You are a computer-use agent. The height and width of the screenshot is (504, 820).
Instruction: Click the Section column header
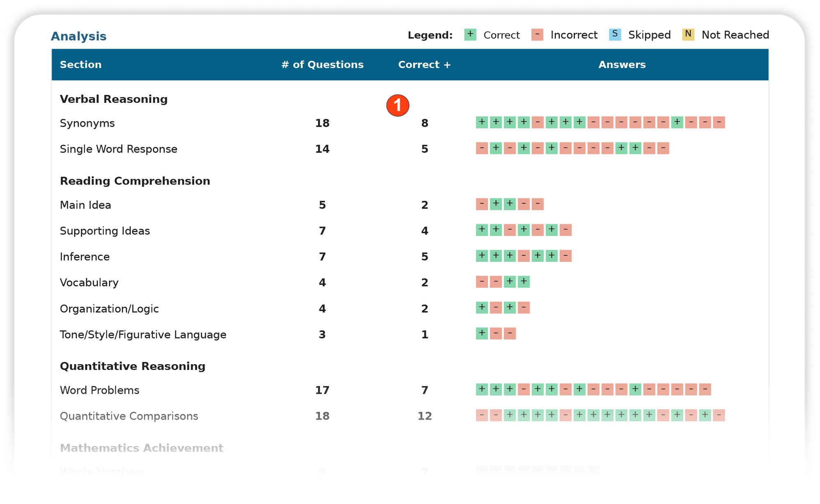click(81, 65)
